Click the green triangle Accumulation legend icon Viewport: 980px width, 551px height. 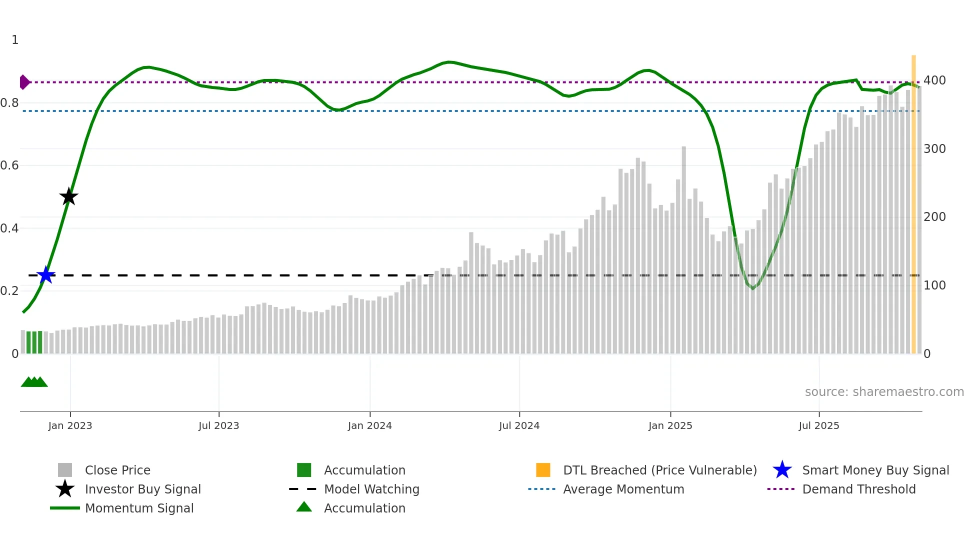point(304,506)
